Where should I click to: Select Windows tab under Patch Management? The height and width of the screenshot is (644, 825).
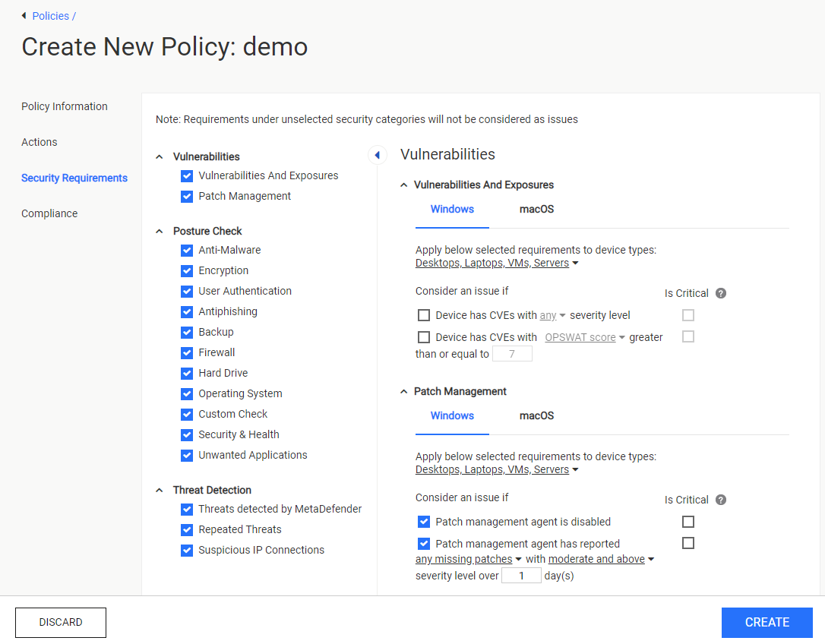tap(452, 415)
